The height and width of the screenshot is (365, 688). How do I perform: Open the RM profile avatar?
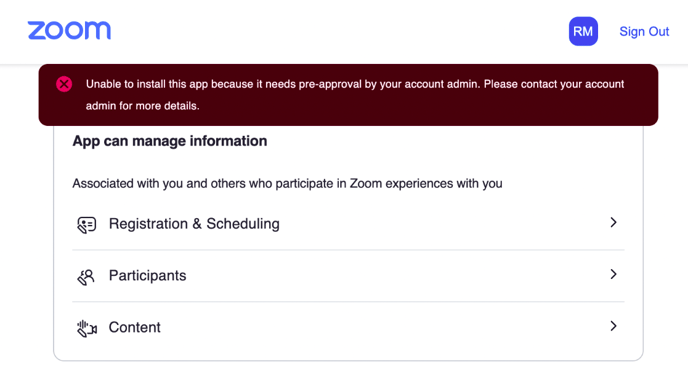(583, 31)
